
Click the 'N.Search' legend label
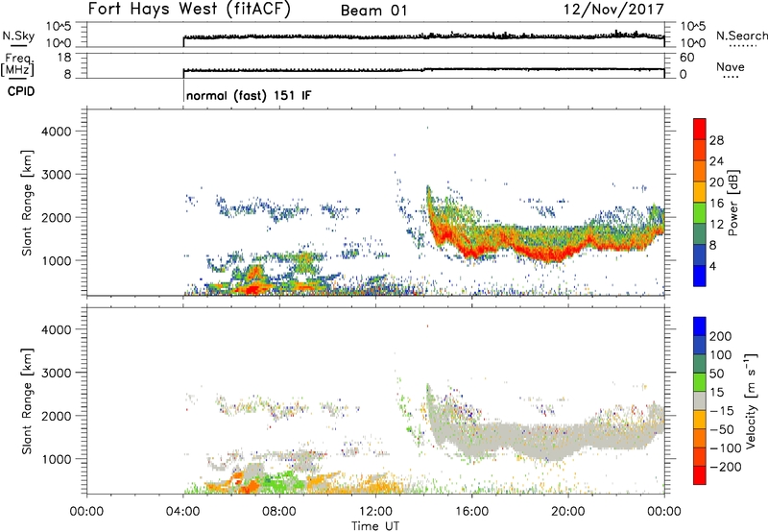coord(741,36)
